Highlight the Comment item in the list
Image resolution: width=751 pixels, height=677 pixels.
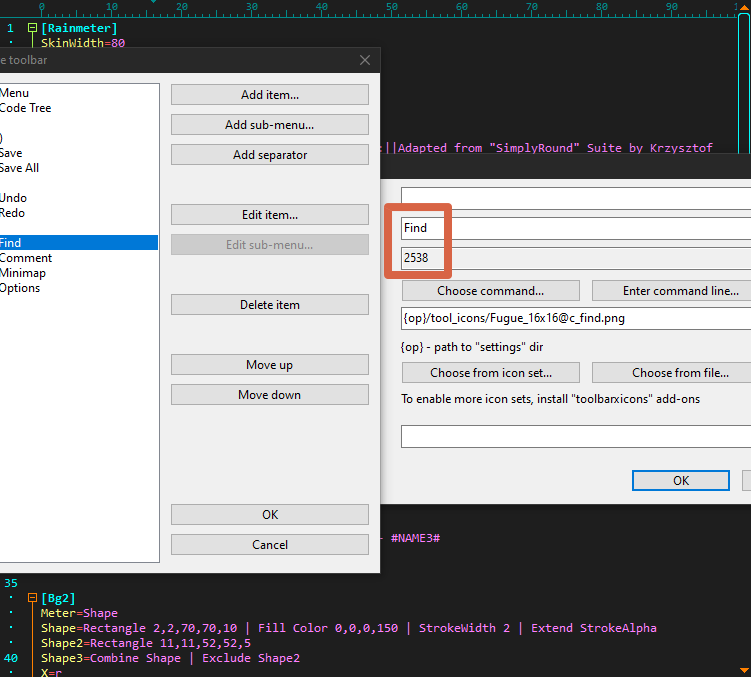[26, 258]
